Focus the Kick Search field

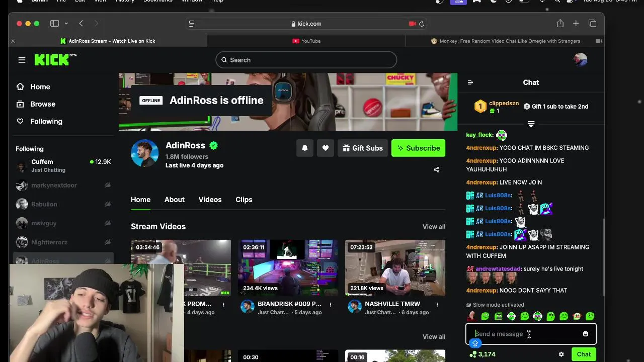pyautogui.click(x=306, y=60)
